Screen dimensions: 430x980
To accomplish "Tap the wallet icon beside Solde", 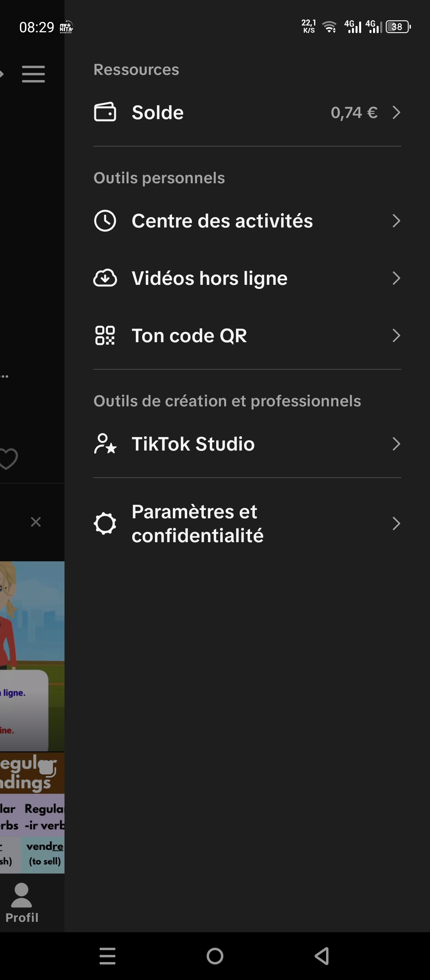I will (x=105, y=112).
